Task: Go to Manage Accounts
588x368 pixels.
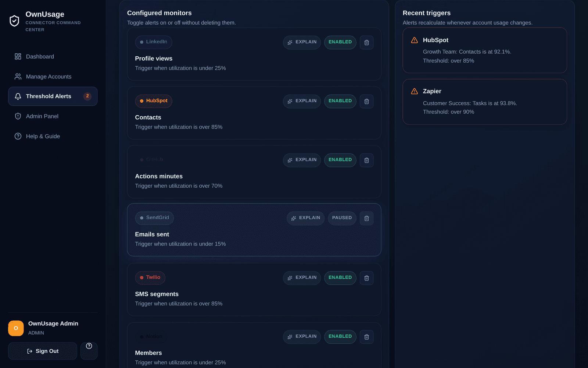Action: [53, 77]
